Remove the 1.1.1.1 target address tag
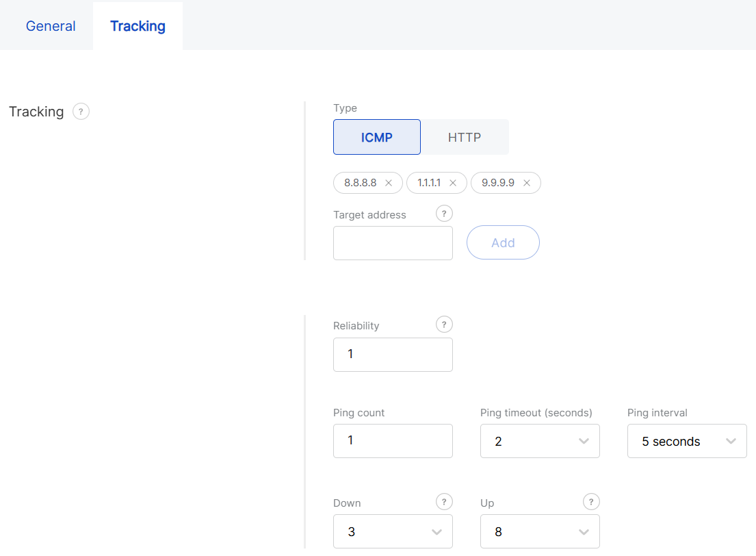The image size is (756, 556). tap(453, 183)
